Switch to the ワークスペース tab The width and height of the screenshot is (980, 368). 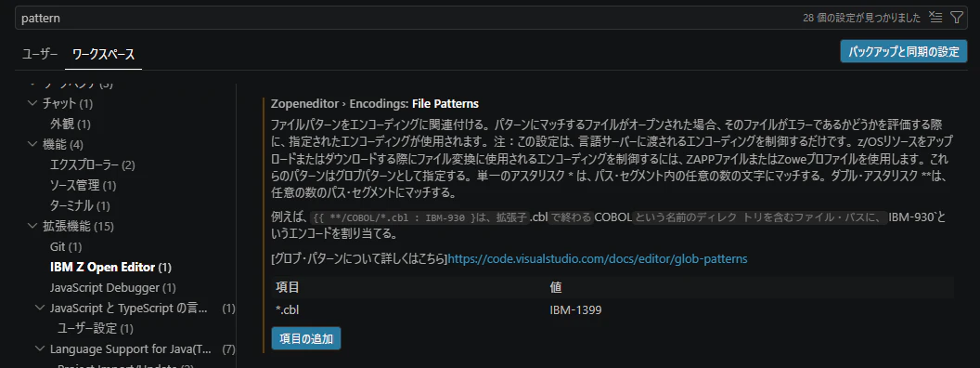[103, 54]
